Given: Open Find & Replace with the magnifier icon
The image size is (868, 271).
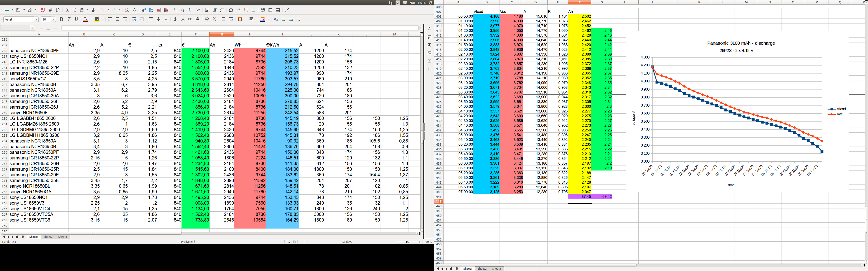Looking at the screenshot, I should pos(127,10).
